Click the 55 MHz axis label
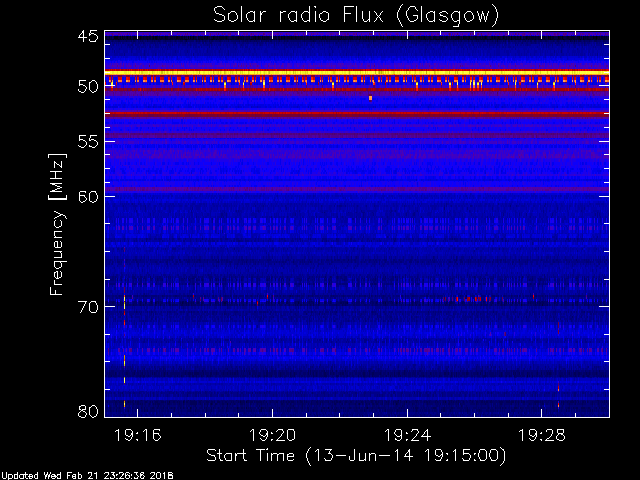The height and width of the screenshot is (480, 640). tap(88, 142)
